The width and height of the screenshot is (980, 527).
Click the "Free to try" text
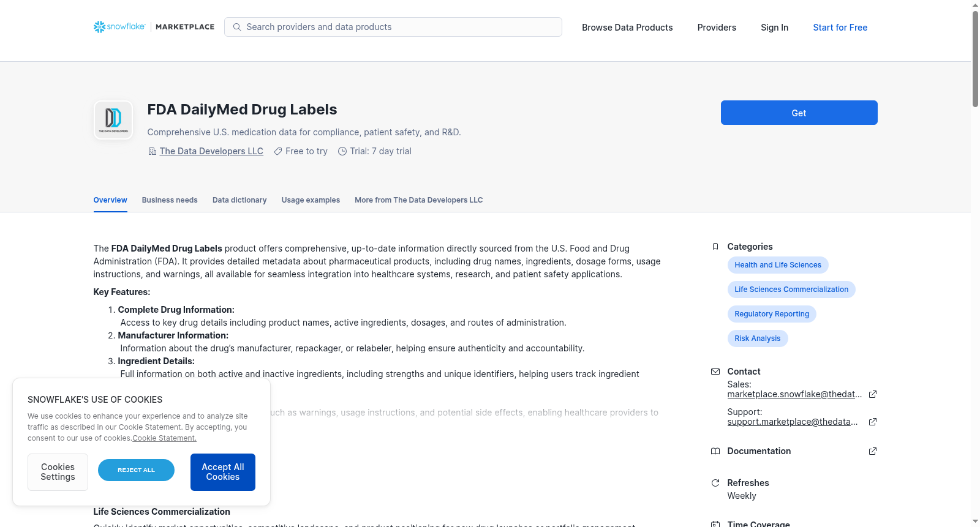(x=306, y=151)
